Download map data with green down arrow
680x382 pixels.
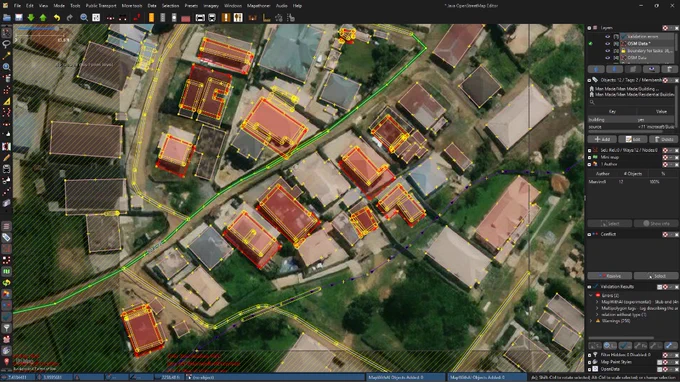(x=31, y=18)
